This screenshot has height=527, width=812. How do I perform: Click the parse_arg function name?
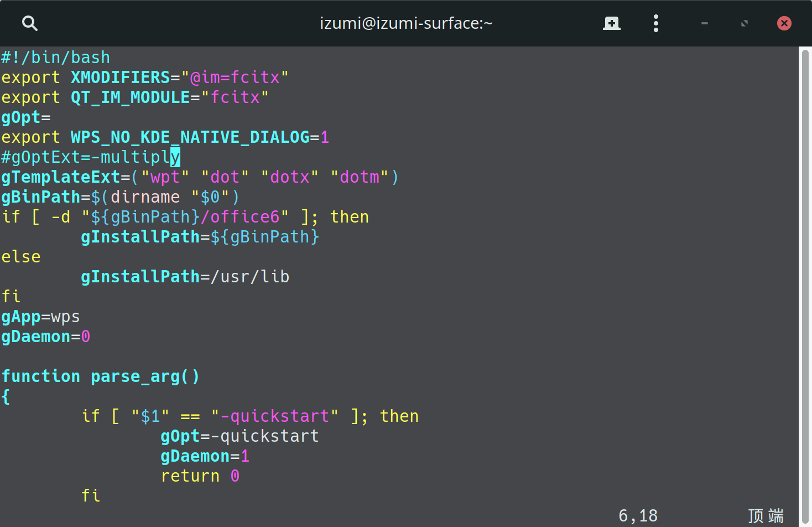pos(140,376)
